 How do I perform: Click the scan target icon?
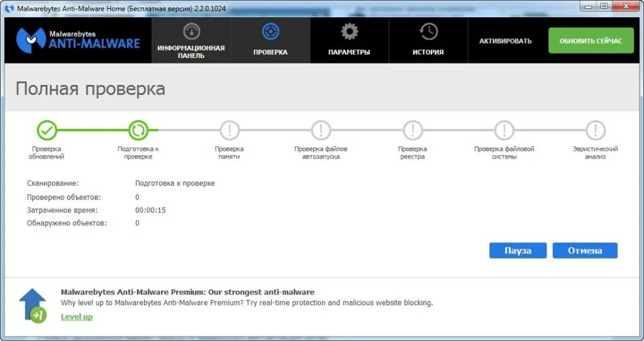click(270, 31)
